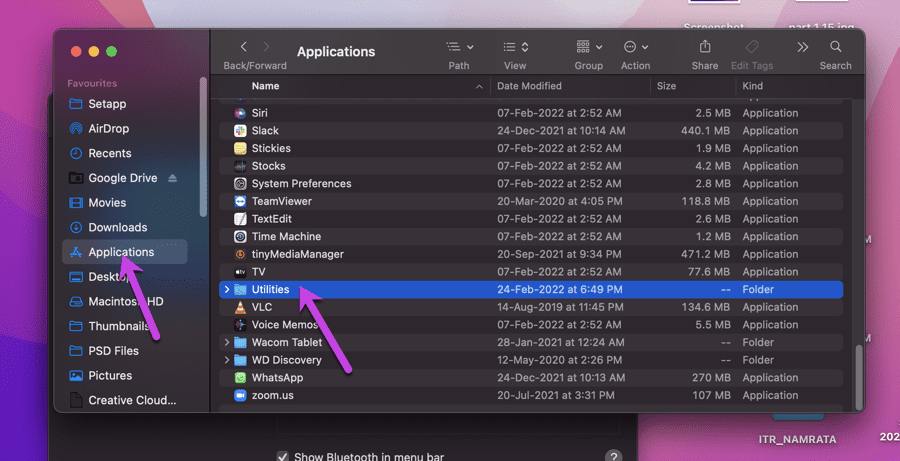Select Creative Cloud in sidebar
This screenshot has width=900, height=461.
(x=132, y=400)
